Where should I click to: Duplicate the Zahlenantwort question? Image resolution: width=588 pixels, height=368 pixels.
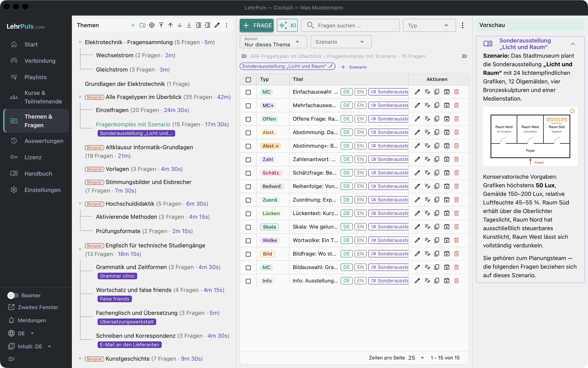coord(437,159)
